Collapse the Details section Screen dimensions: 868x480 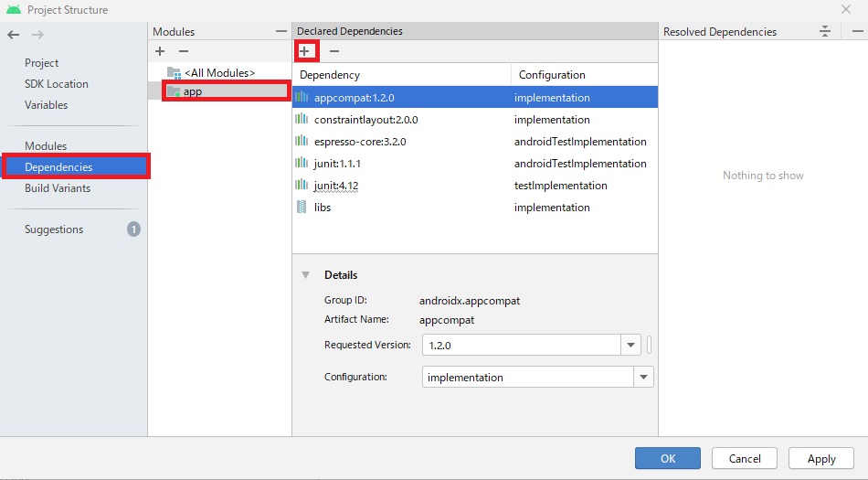click(x=305, y=275)
